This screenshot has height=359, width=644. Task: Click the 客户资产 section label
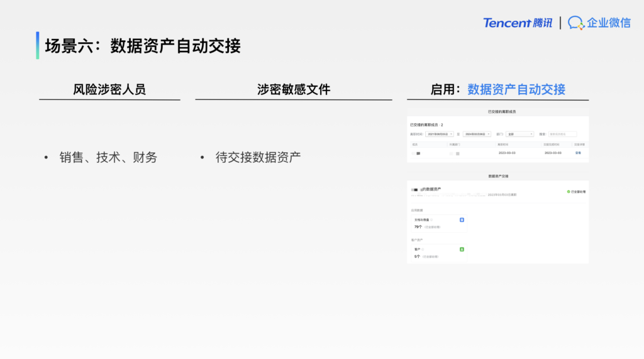coord(417,240)
